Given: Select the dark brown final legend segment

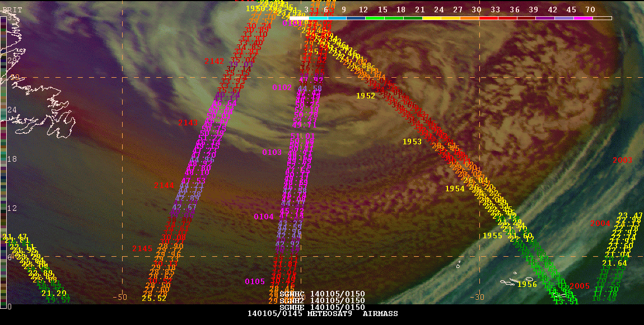Looking at the screenshot, I should (x=602, y=18).
